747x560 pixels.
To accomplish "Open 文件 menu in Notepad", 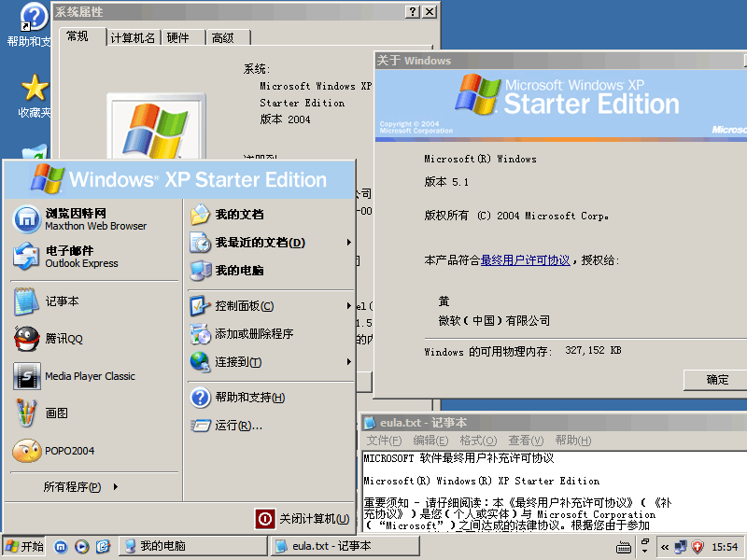I will (x=384, y=441).
